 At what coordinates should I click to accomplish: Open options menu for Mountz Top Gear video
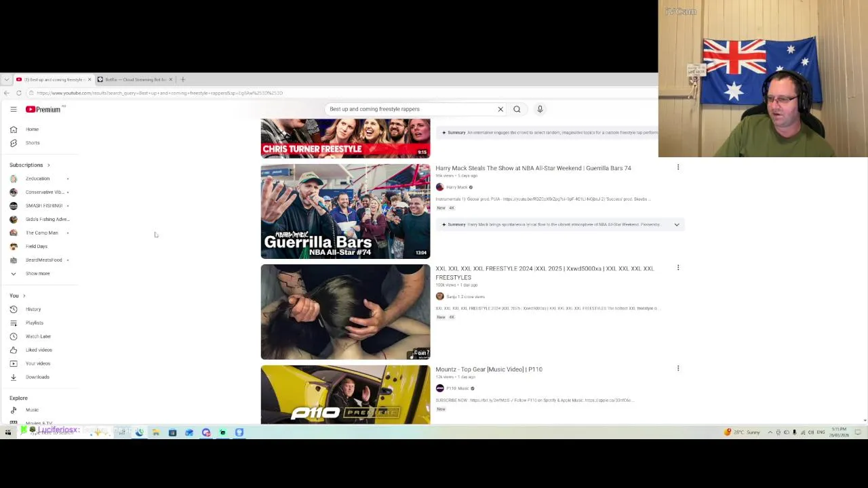pos(677,368)
